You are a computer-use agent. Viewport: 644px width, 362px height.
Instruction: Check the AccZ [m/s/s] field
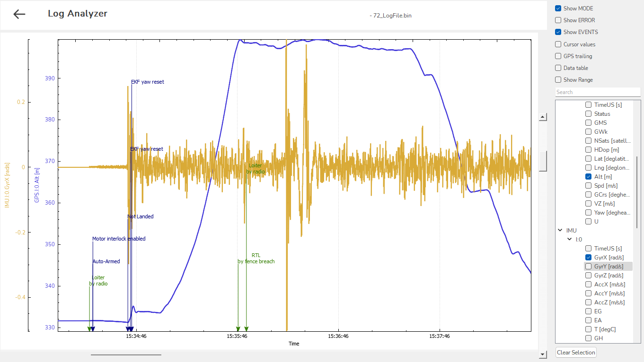click(x=589, y=302)
